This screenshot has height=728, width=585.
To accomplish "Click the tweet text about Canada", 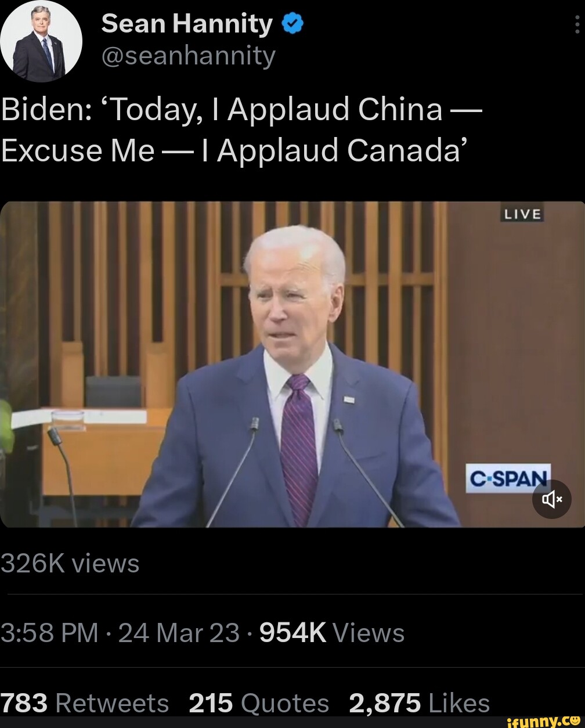I will (x=241, y=129).
